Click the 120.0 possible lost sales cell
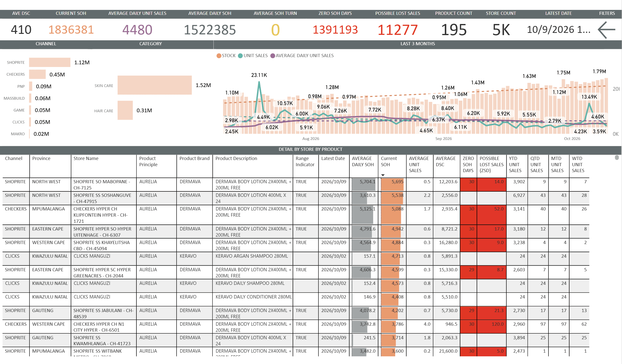The width and height of the screenshot is (622, 364). 492,327
